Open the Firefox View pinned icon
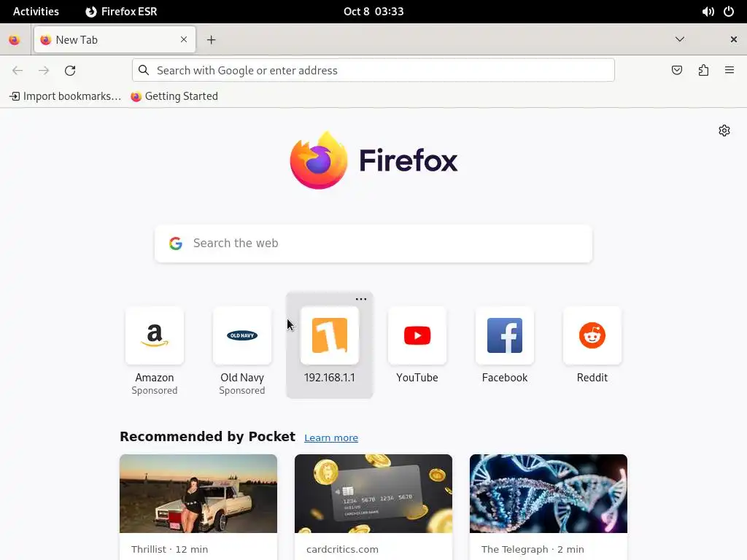This screenshot has width=747, height=560. click(15, 40)
